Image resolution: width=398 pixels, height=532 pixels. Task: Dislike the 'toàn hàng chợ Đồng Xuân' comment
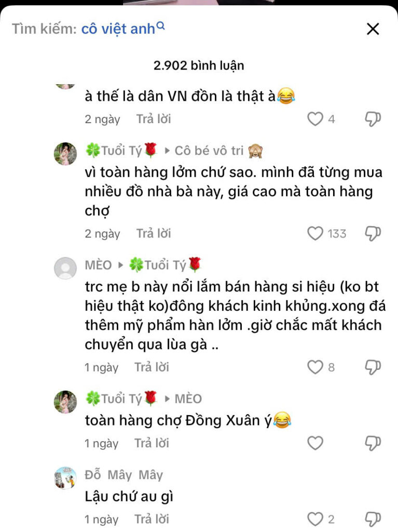point(373,444)
